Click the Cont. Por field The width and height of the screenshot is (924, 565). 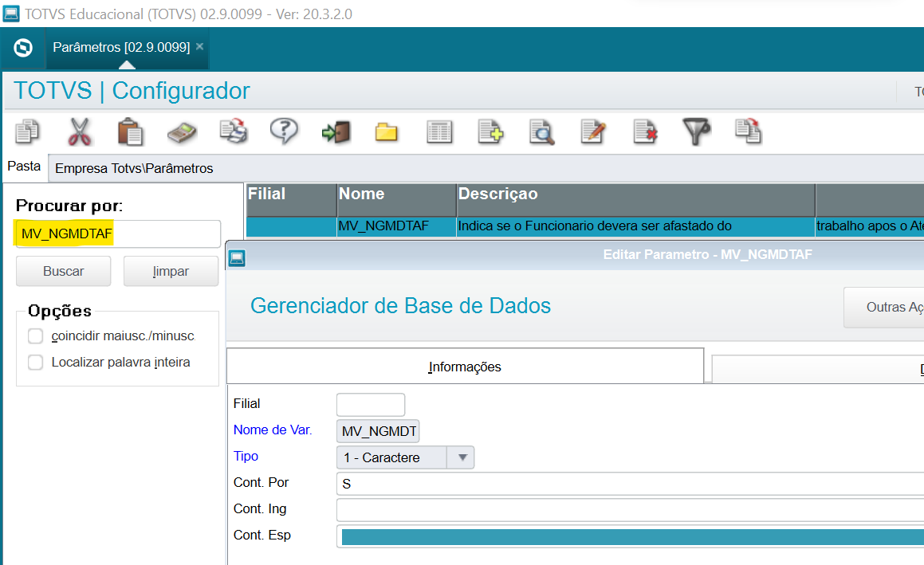coord(630,484)
